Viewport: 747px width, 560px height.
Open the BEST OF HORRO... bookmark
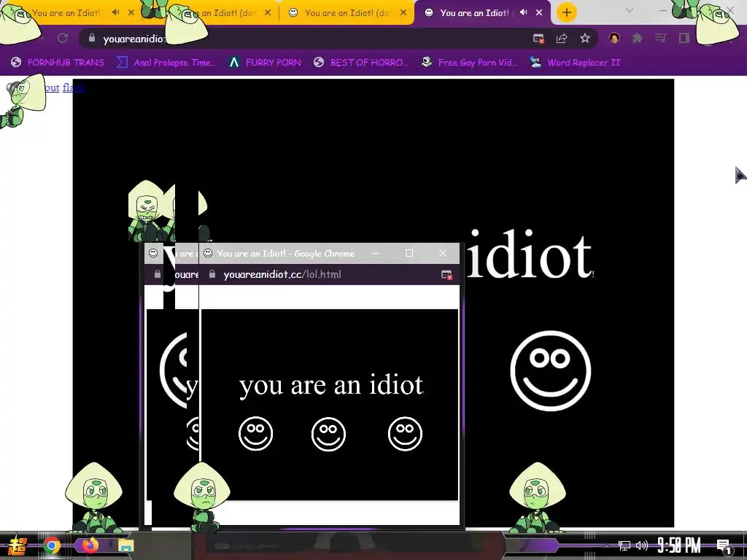[361, 63]
